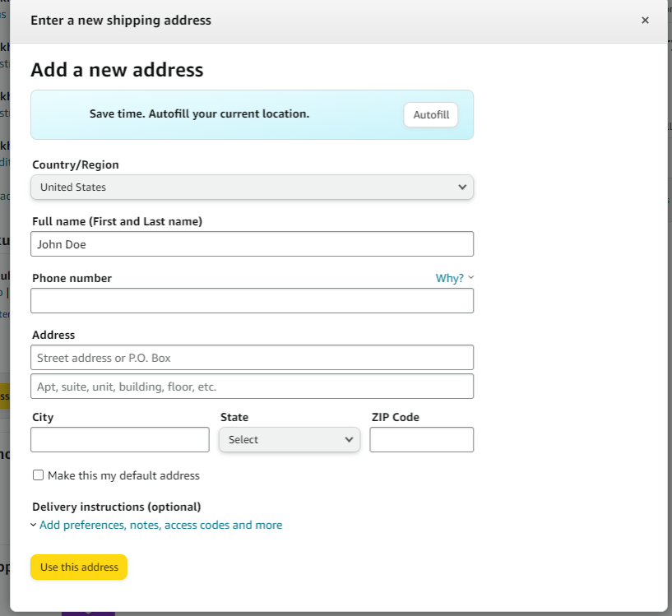Screen dimensions: 672x616
Task: Open the Why? phone number link
Action: (x=450, y=278)
